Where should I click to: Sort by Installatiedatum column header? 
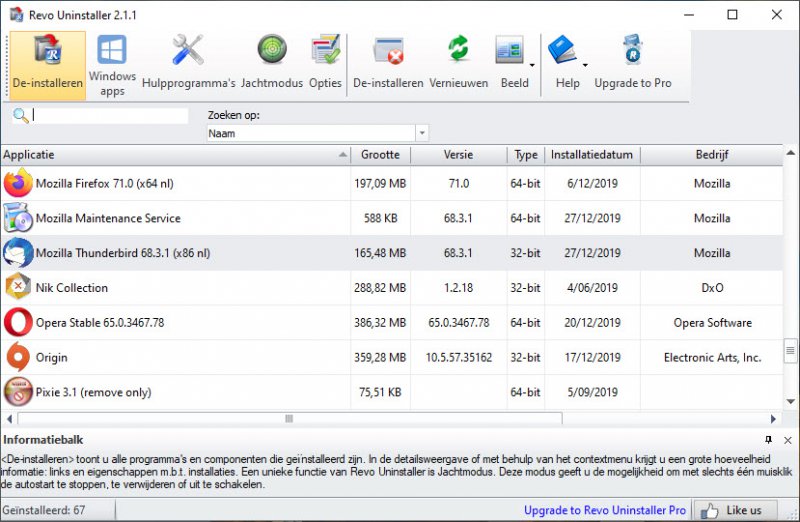coord(590,155)
